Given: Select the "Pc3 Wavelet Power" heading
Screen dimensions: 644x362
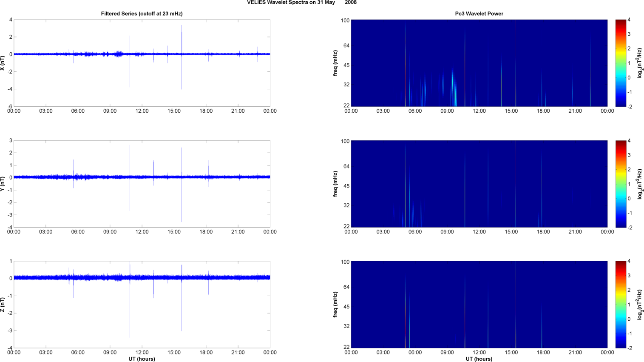Looking at the screenshot, I should pos(479,14).
